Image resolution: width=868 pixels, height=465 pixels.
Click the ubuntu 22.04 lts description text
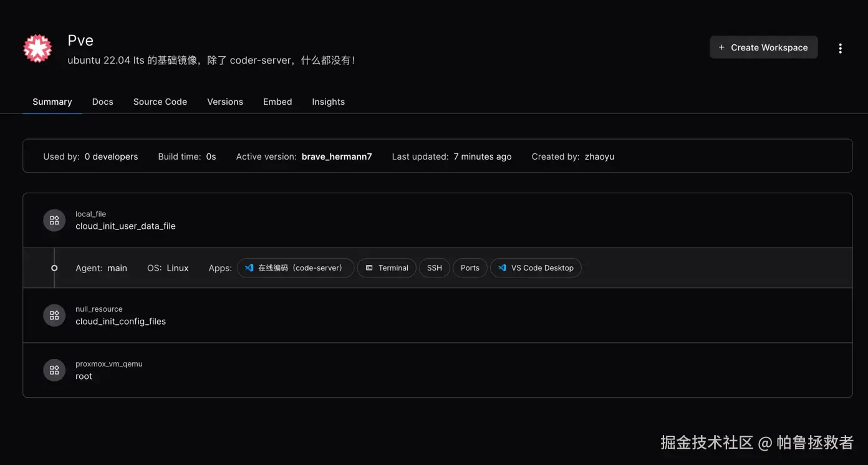click(211, 60)
